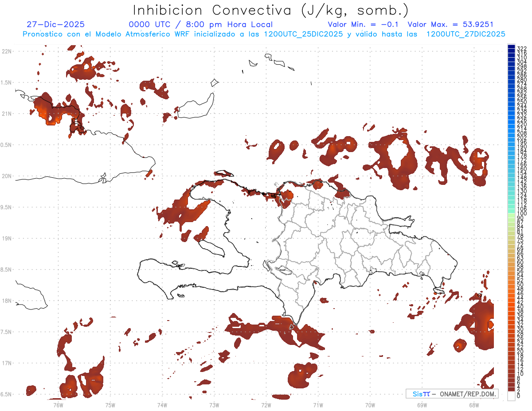Screen dimensions: 532x411
Task: Select the '75W' longitude label
Action: [x=110, y=405]
